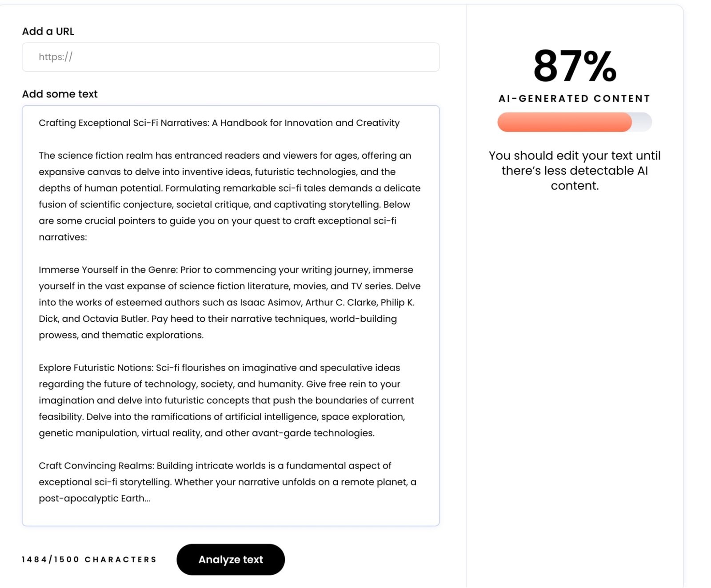
Task: Click the paragraph starting The science fiction realm
Action: pyautogui.click(x=229, y=196)
